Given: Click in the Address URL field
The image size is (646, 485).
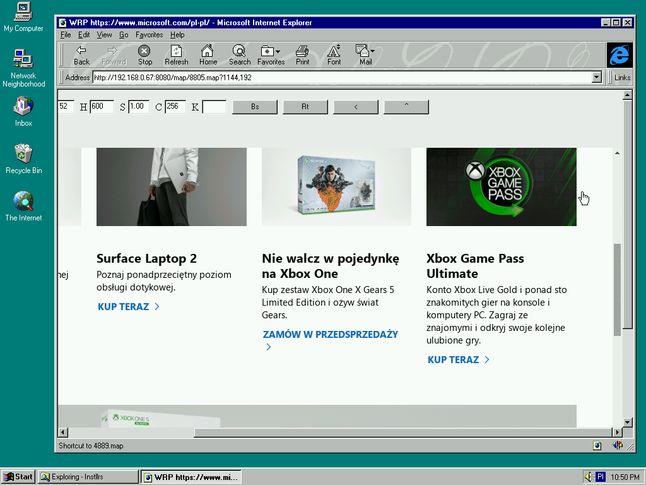Looking at the screenshot, I should (x=342, y=77).
